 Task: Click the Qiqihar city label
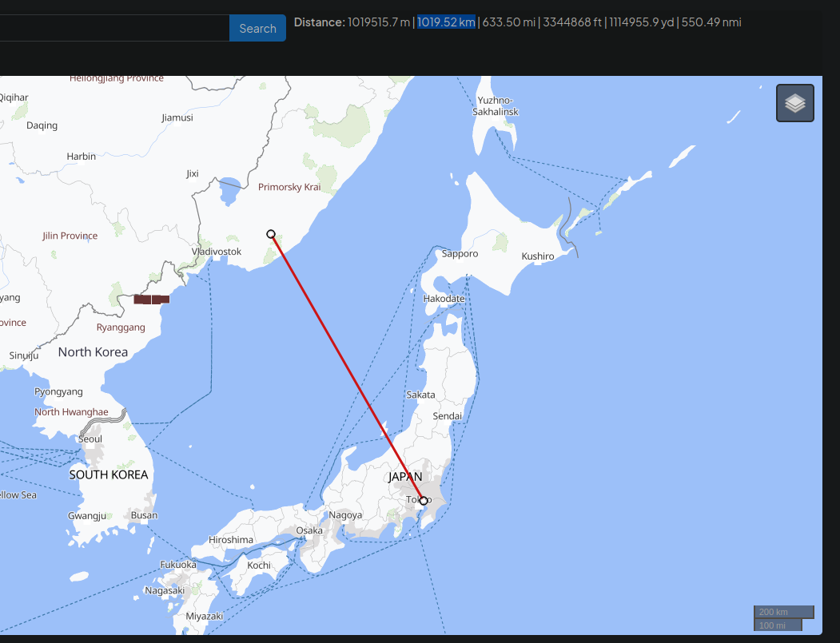[x=14, y=97]
